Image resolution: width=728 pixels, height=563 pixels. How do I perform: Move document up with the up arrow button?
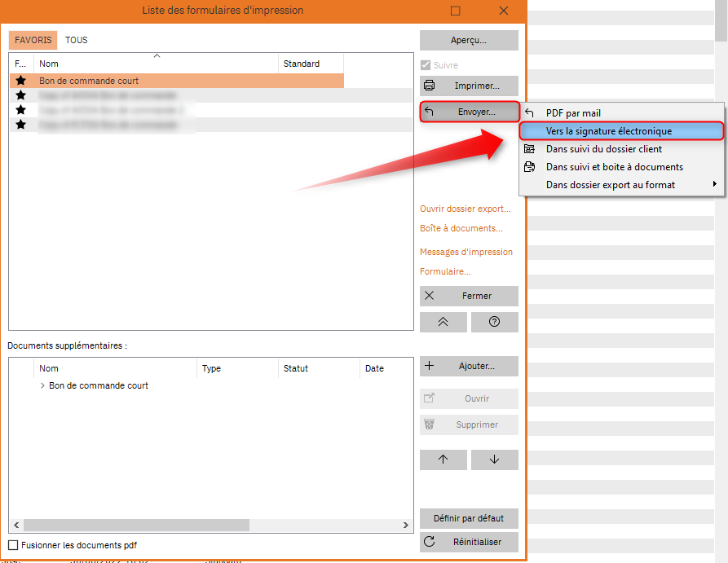coord(443,460)
